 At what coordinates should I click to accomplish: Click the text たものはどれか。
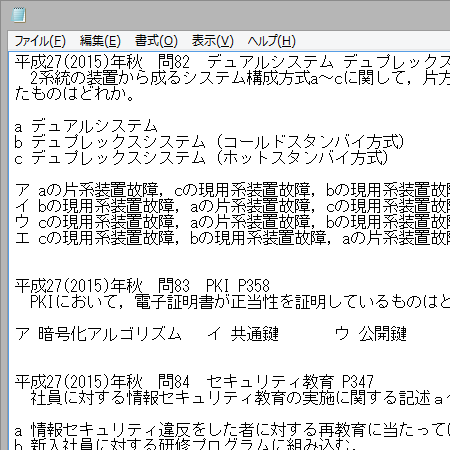pyautogui.click(x=75, y=94)
